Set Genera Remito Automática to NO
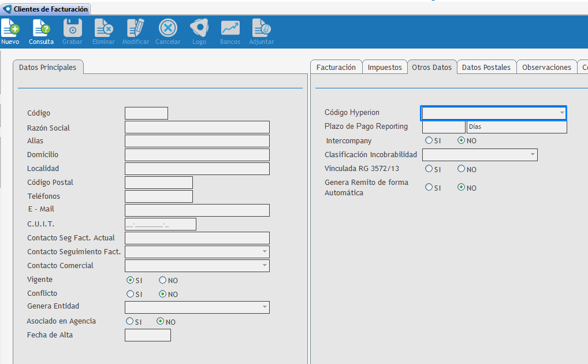 click(462, 187)
